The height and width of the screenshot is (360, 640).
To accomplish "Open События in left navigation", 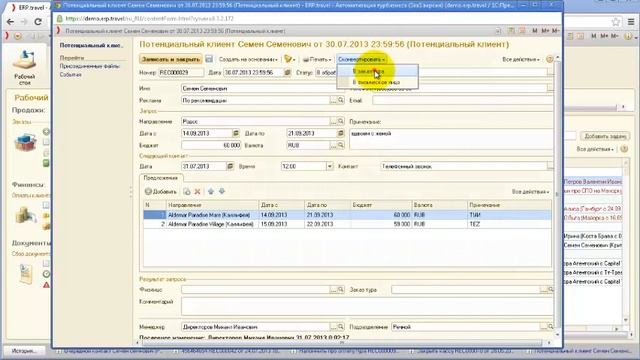I will [x=71, y=75].
